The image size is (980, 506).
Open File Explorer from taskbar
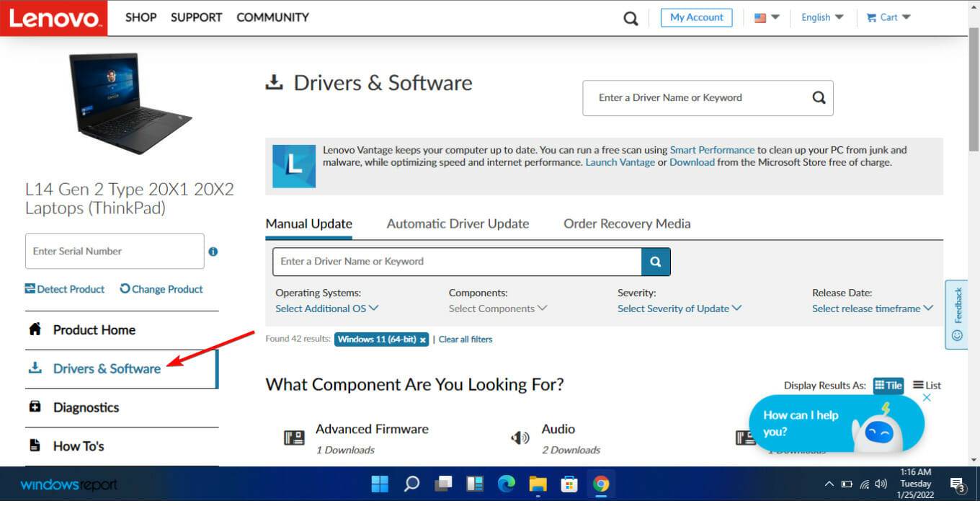click(x=538, y=484)
